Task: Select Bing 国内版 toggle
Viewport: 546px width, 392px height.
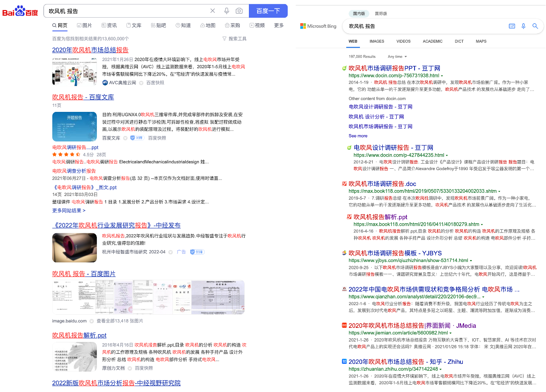Action: point(359,14)
